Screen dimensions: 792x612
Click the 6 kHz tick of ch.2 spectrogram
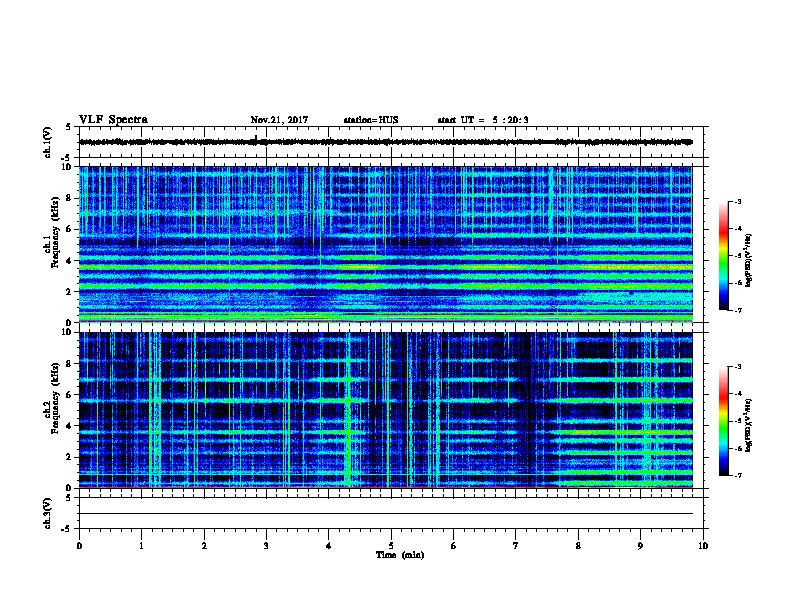click(71, 395)
